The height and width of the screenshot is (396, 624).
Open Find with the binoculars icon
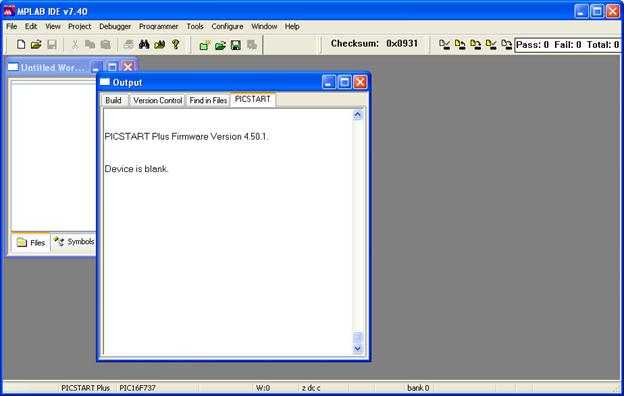coord(144,44)
